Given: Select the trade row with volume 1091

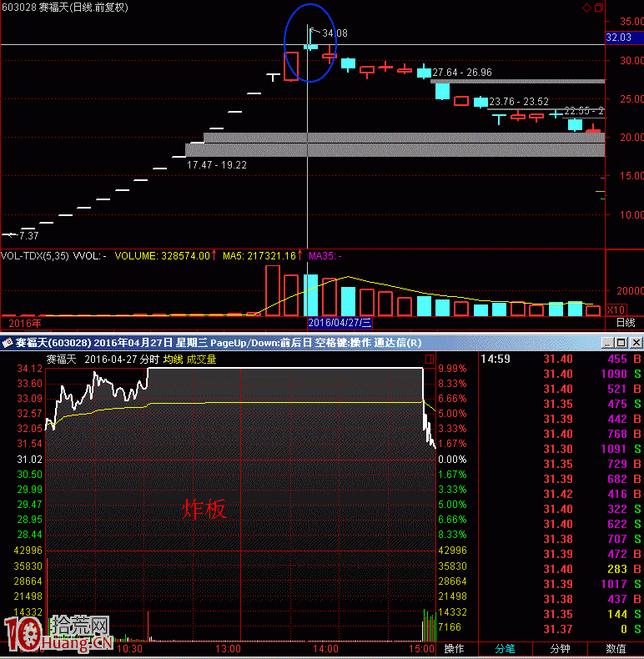Looking at the screenshot, I should (561, 449).
